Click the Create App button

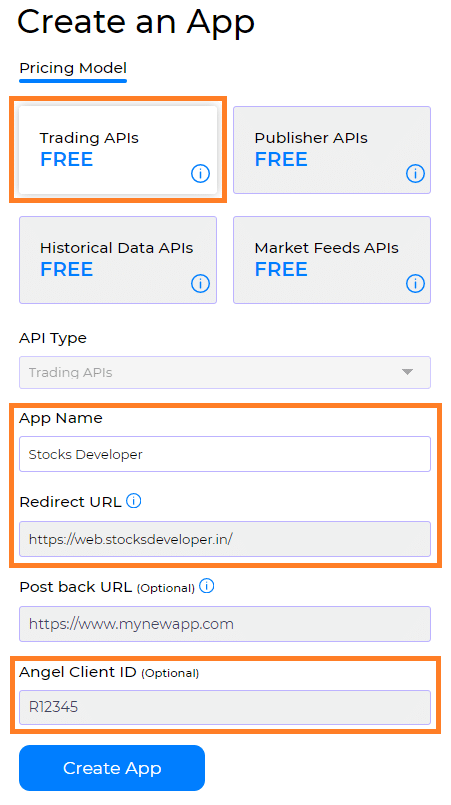click(x=112, y=768)
